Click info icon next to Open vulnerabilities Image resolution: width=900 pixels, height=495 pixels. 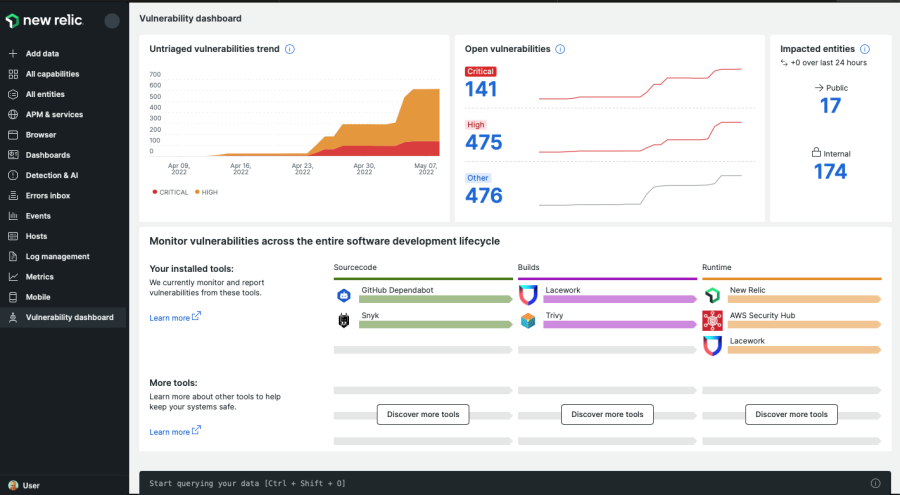pyautogui.click(x=560, y=49)
